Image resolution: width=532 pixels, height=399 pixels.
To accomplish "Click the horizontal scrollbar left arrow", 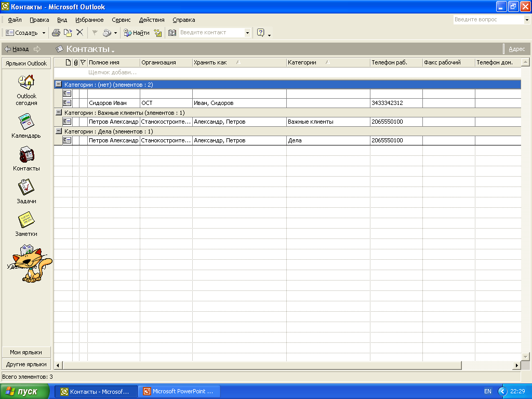I will tap(58, 365).
